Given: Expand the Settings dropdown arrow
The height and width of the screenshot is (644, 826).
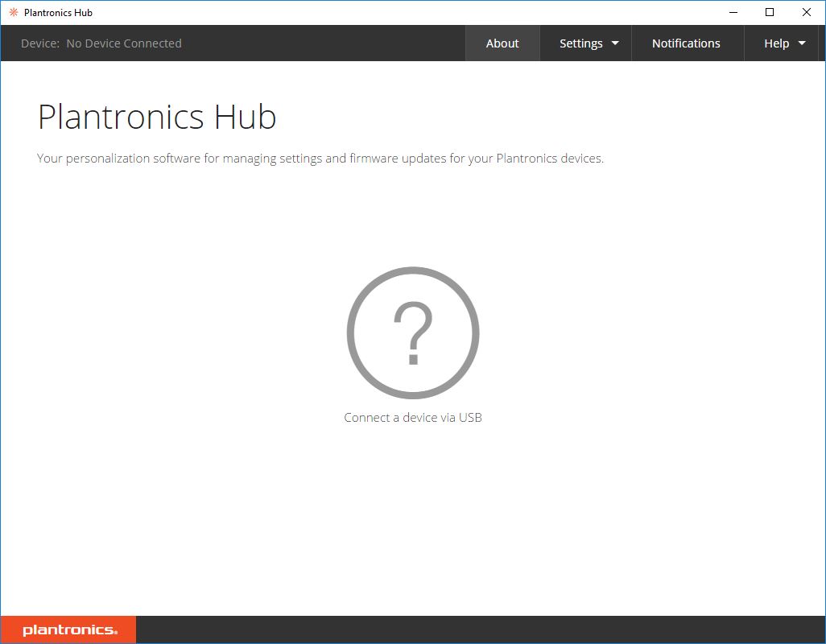Looking at the screenshot, I should 615,43.
